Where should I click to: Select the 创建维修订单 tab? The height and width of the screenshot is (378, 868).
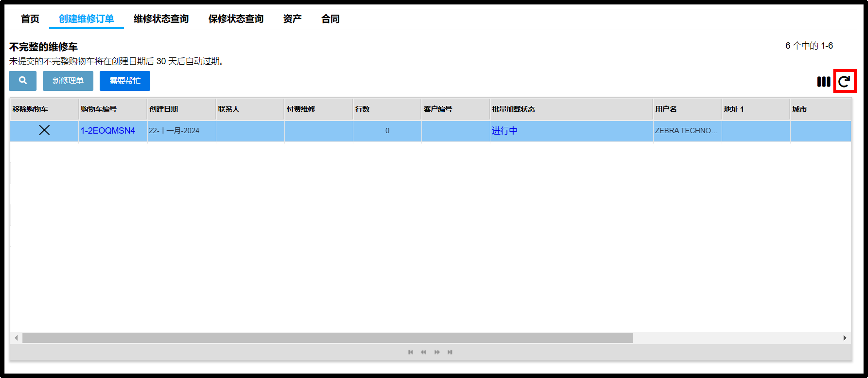[86, 19]
